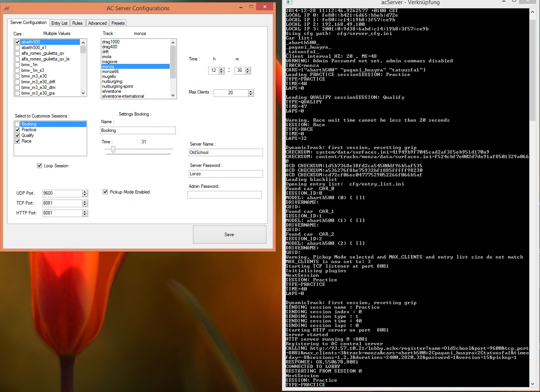Click the Server Password field Lonzo

226,174
